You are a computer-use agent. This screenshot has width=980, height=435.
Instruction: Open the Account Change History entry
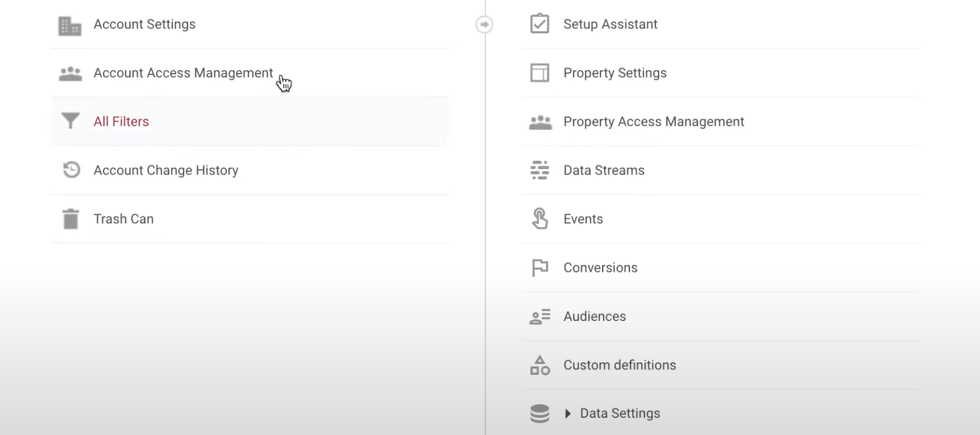pyautogui.click(x=166, y=171)
